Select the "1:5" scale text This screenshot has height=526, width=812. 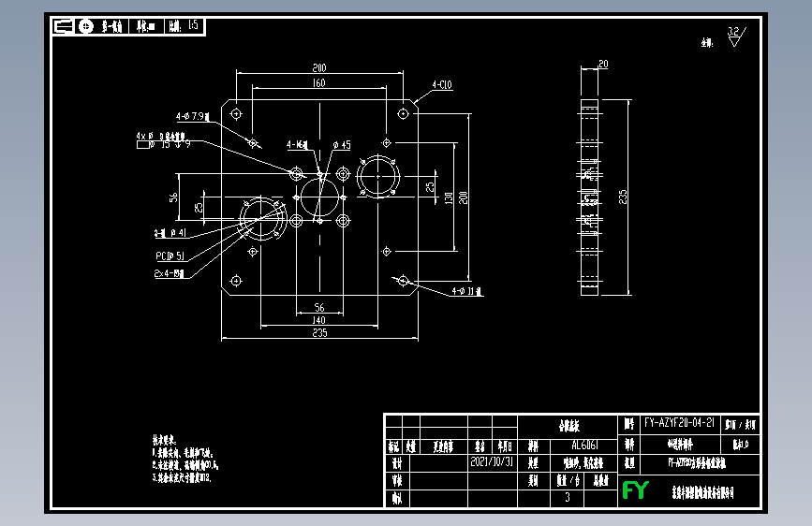coord(193,25)
